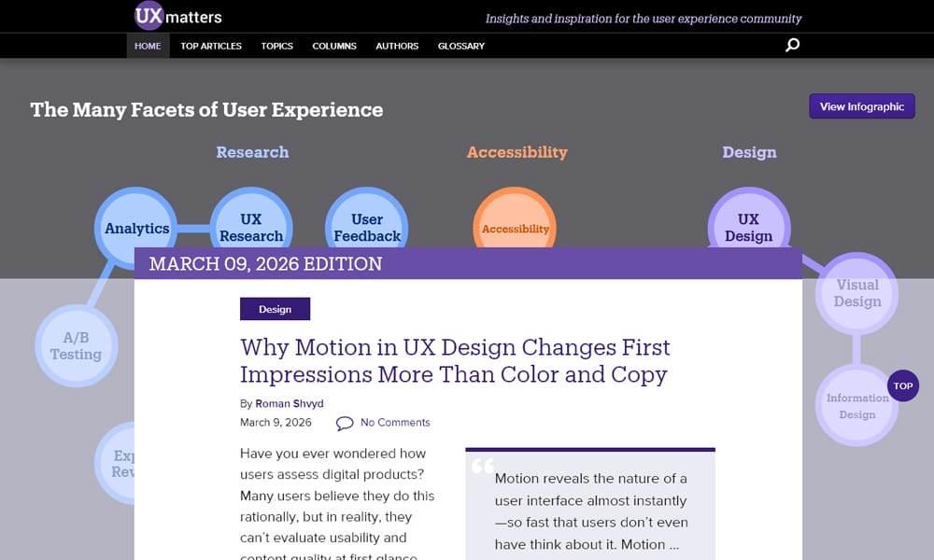This screenshot has width=934, height=560.
Task: Open author profile of Roman Shvyd
Action: coord(290,402)
